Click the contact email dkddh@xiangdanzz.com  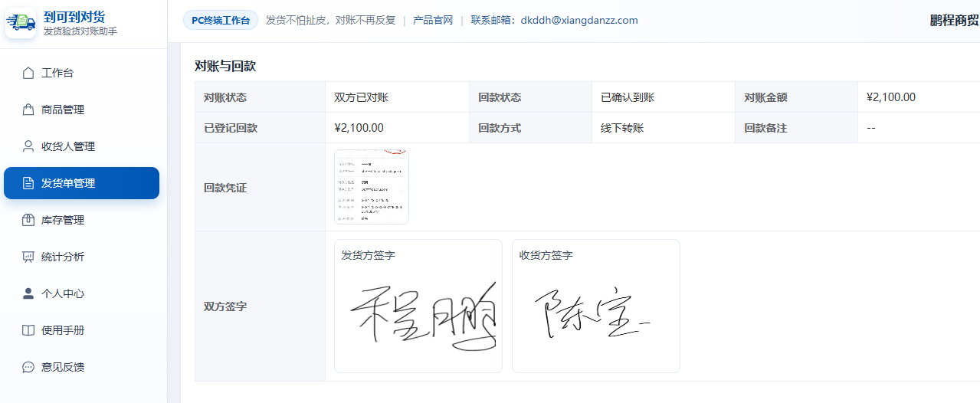point(579,21)
